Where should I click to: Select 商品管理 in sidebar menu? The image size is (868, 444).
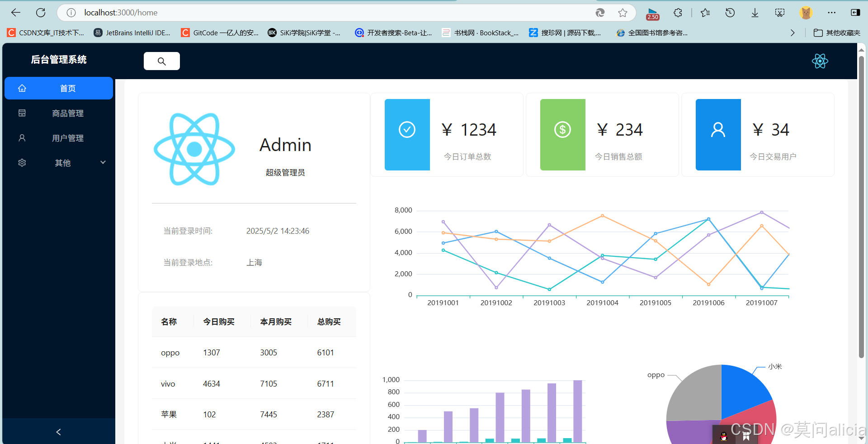coord(59,113)
